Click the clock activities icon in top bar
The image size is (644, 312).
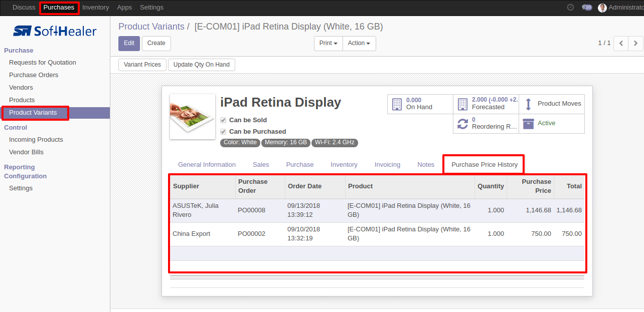pyautogui.click(x=570, y=8)
